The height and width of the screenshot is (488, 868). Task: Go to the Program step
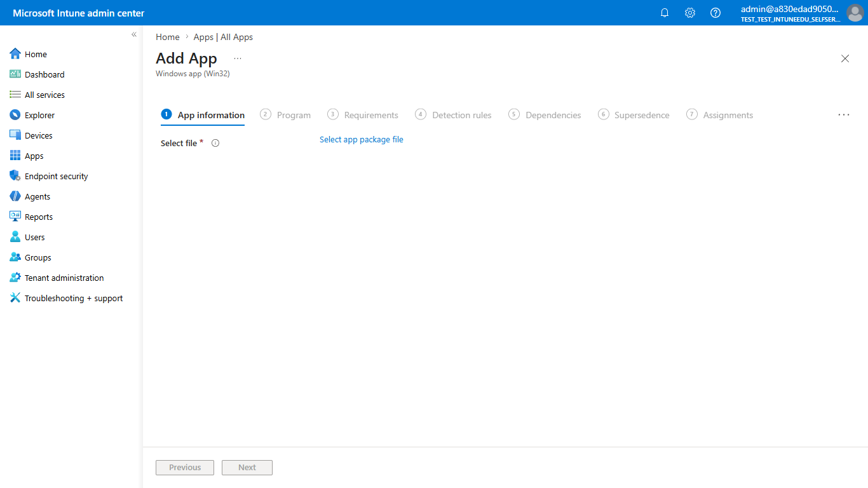[x=285, y=115]
